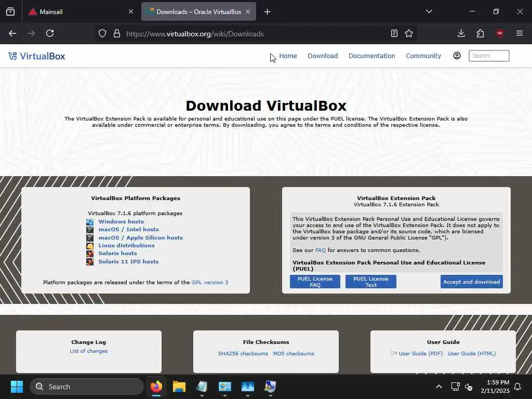The image size is (532, 399).
Task: Open macOS / Intel hosts link
Action: [x=129, y=229]
